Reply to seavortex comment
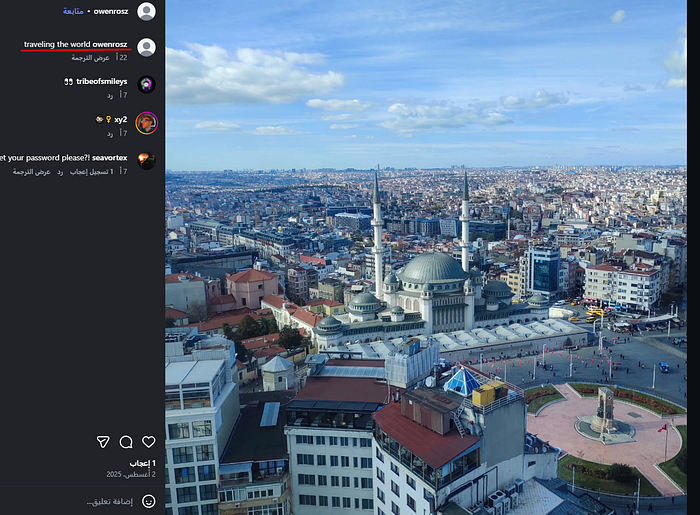Image resolution: width=700 pixels, height=515 pixels. [60, 172]
